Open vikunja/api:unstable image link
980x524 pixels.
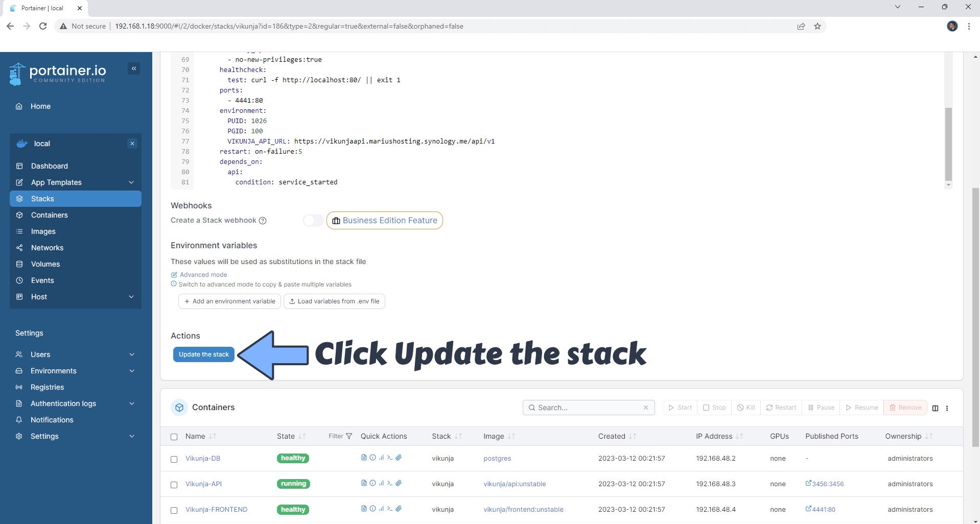[x=515, y=484]
